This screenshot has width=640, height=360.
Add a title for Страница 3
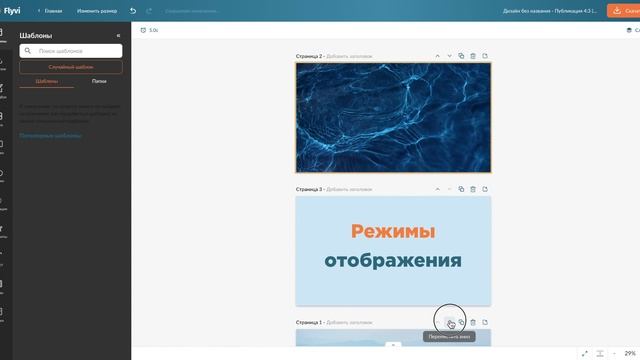(x=349, y=189)
